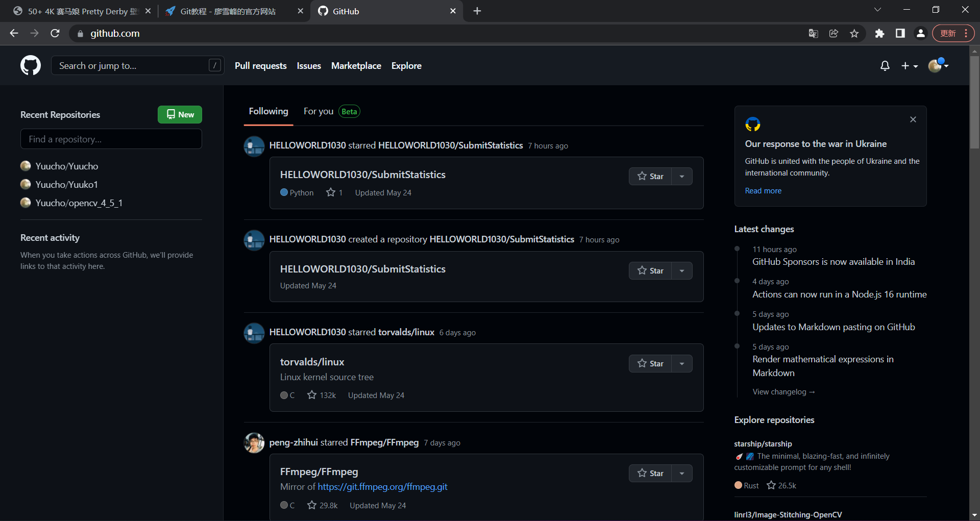Open Marketplace in the header
The width and height of the screenshot is (980, 521).
pos(356,66)
